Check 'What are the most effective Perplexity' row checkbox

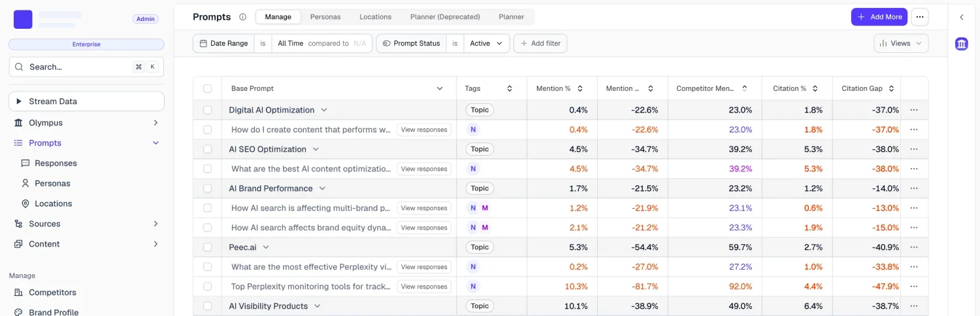click(207, 267)
